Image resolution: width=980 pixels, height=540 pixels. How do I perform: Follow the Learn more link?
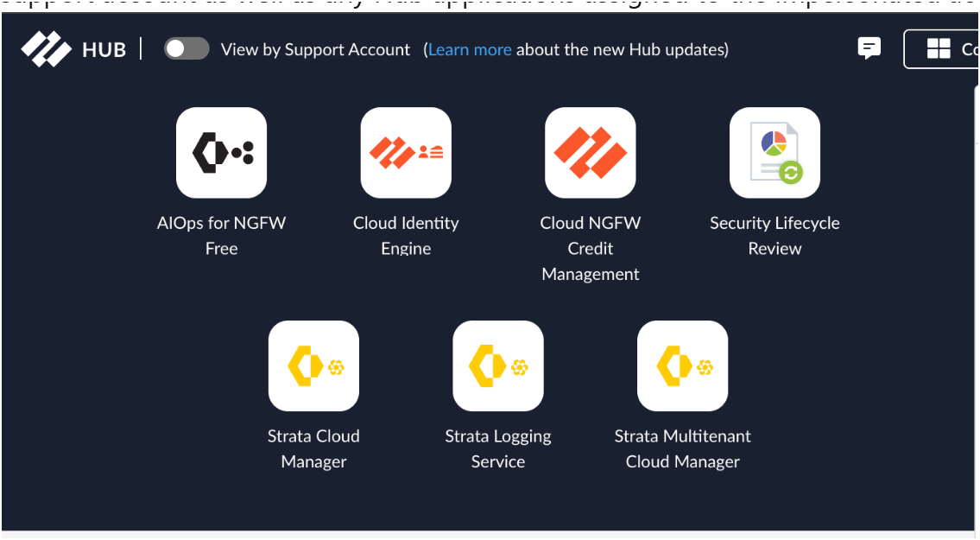point(470,50)
